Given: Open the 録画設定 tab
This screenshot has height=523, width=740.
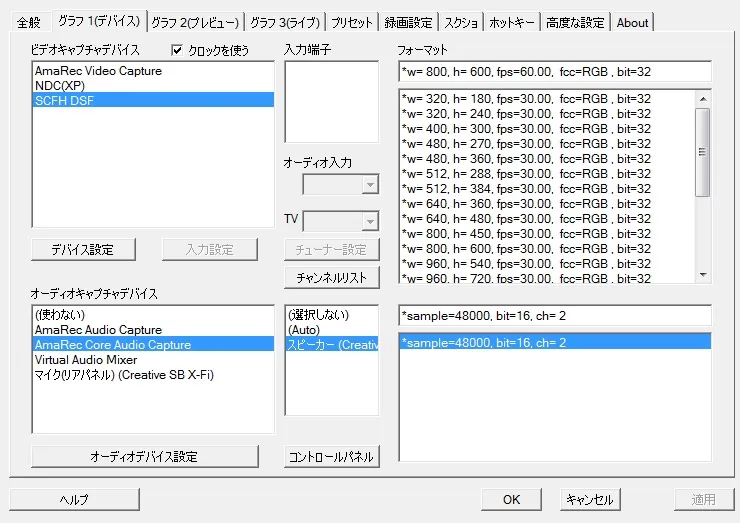Looking at the screenshot, I should (x=407, y=22).
